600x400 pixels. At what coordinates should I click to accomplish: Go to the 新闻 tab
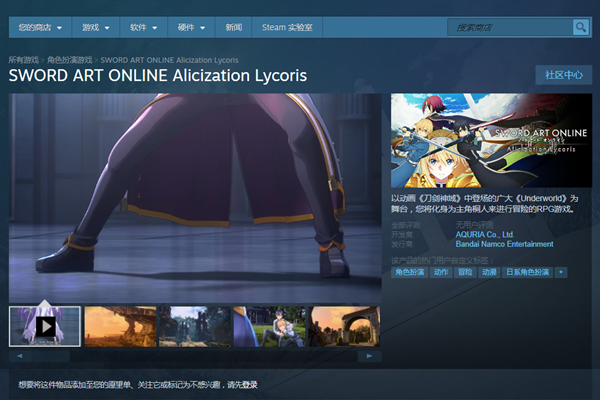(x=233, y=28)
